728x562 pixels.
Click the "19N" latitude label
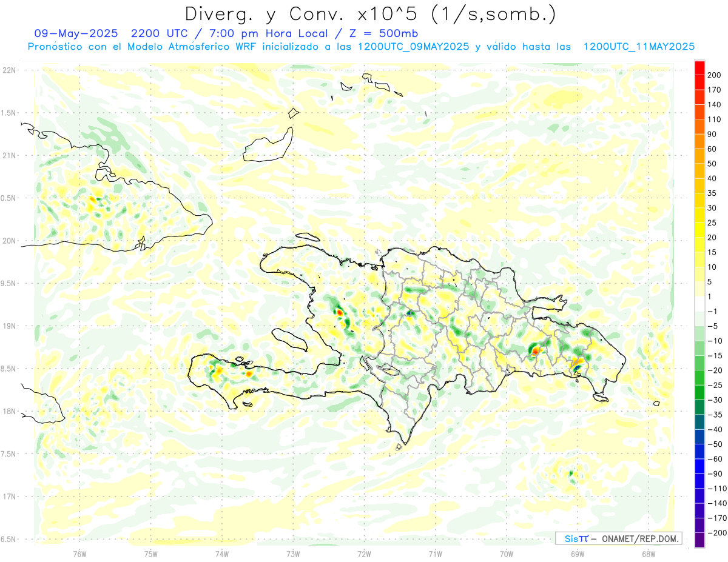[x=8, y=326]
